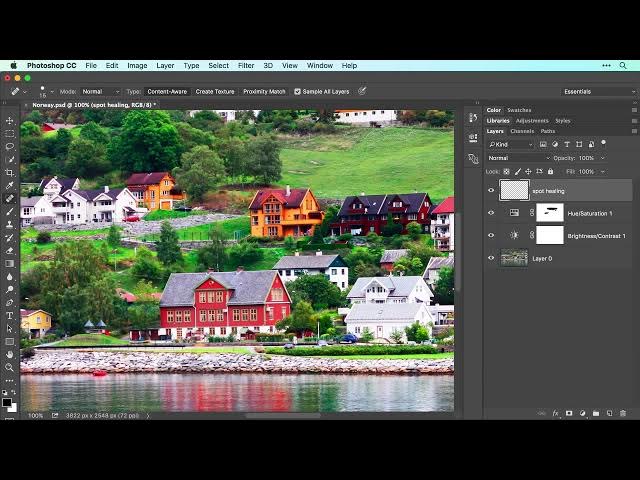Pick the Type tool in toolbar
640x480 pixels.
tap(10, 315)
